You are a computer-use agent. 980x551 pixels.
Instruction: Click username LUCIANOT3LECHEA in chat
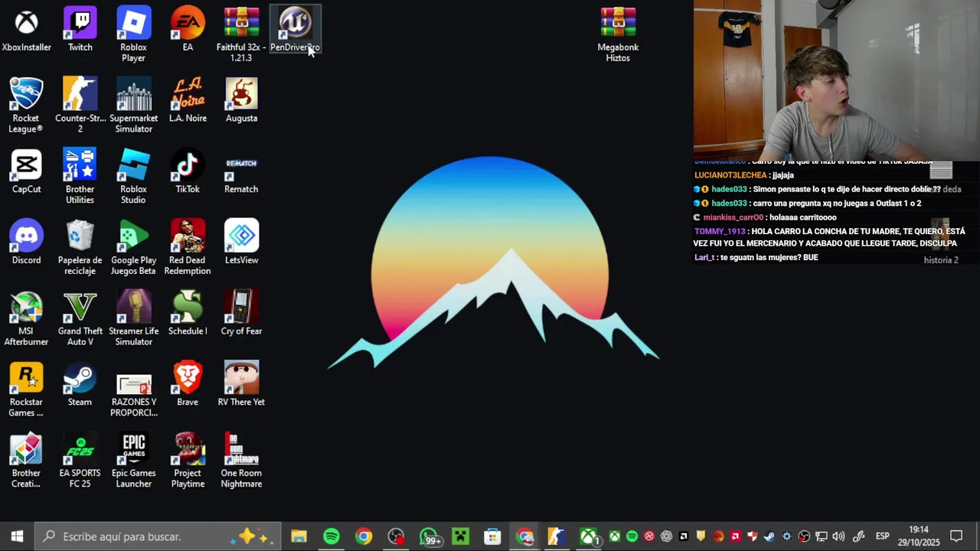730,175
